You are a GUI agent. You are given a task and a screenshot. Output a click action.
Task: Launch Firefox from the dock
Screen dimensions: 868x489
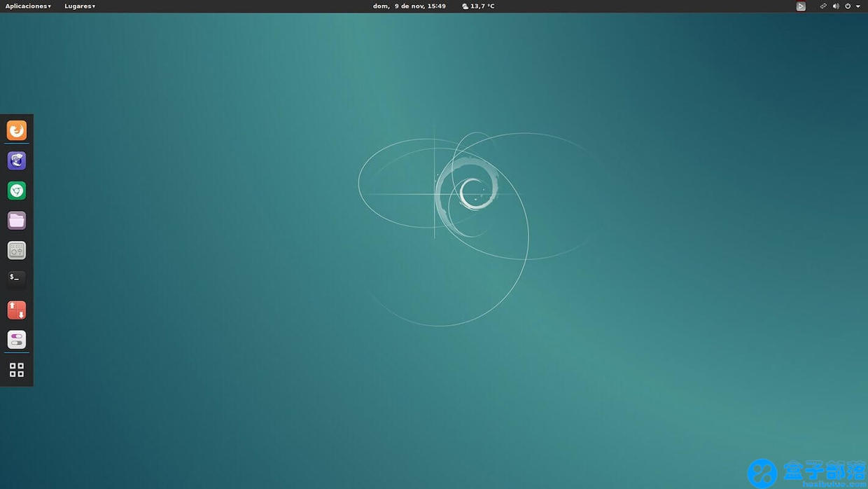click(x=17, y=130)
